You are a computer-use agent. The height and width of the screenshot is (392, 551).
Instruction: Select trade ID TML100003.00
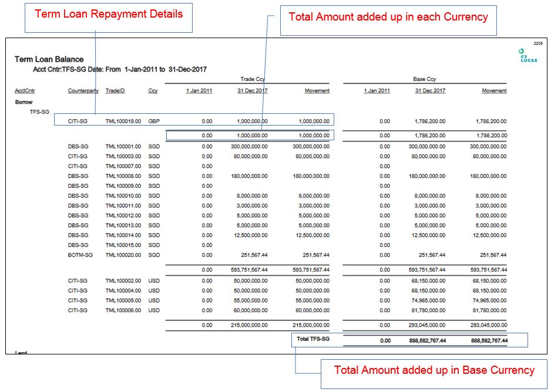tap(123, 157)
